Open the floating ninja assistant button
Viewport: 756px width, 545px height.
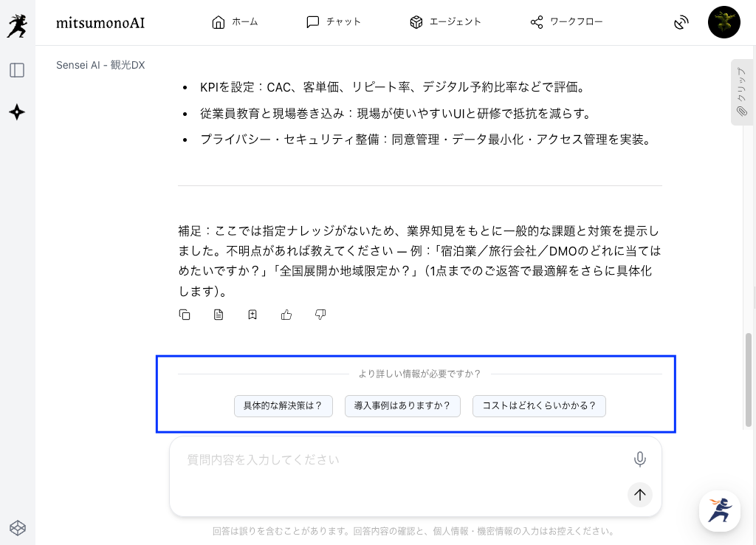(x=719, y=511)
